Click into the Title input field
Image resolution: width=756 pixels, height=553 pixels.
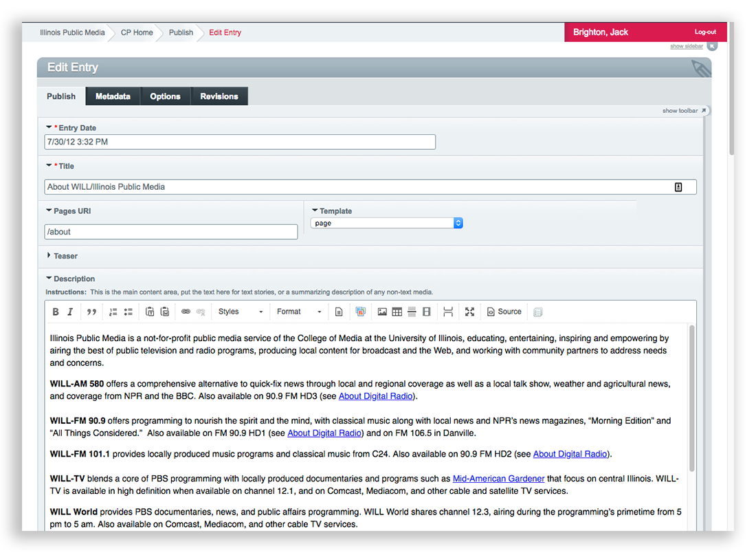pyautogui.click(x=370, y=187)
